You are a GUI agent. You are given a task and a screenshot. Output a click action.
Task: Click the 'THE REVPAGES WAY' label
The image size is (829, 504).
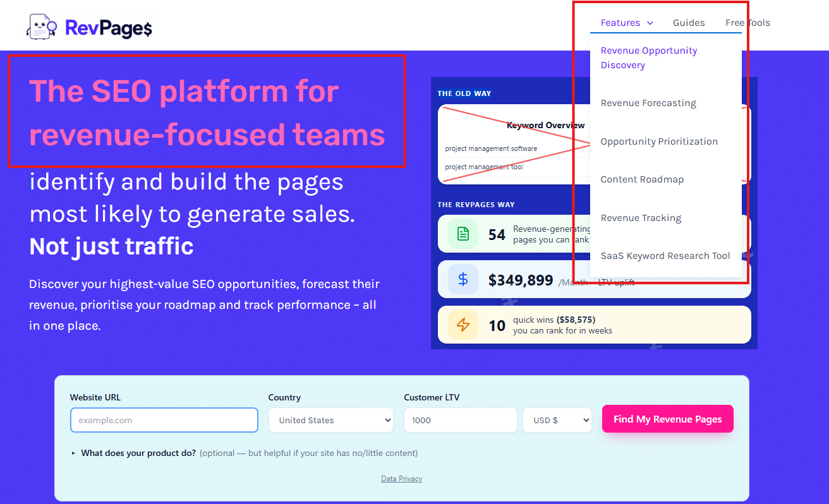476,205
